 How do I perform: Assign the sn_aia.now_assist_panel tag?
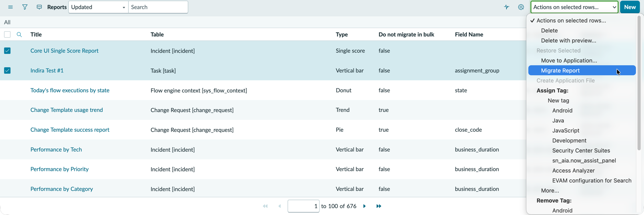(584, 161)
